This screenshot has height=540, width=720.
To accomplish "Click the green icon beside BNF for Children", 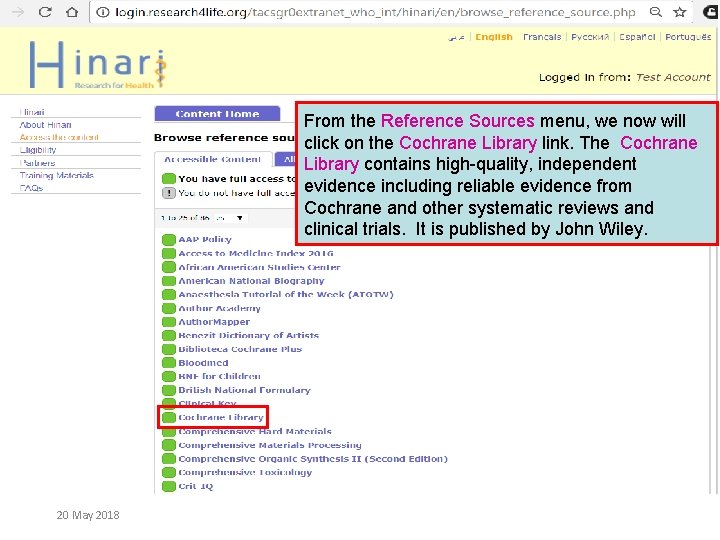I will pos(169,377).
